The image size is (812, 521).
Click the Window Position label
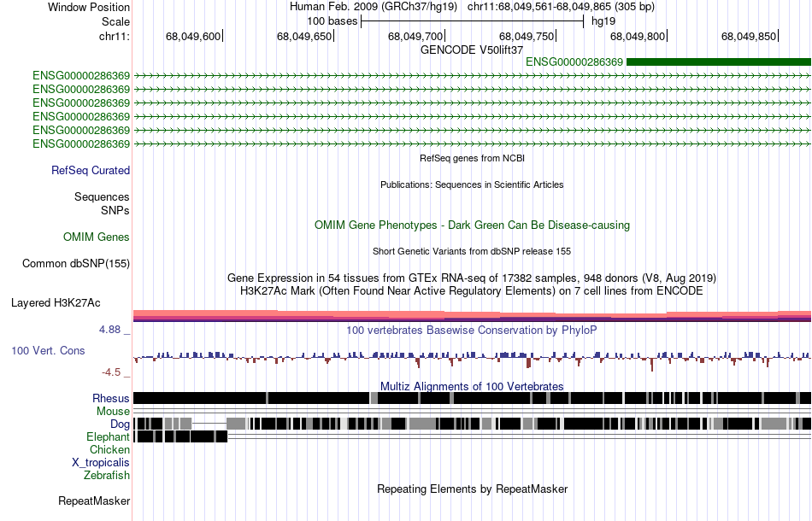tap(89, 7)
